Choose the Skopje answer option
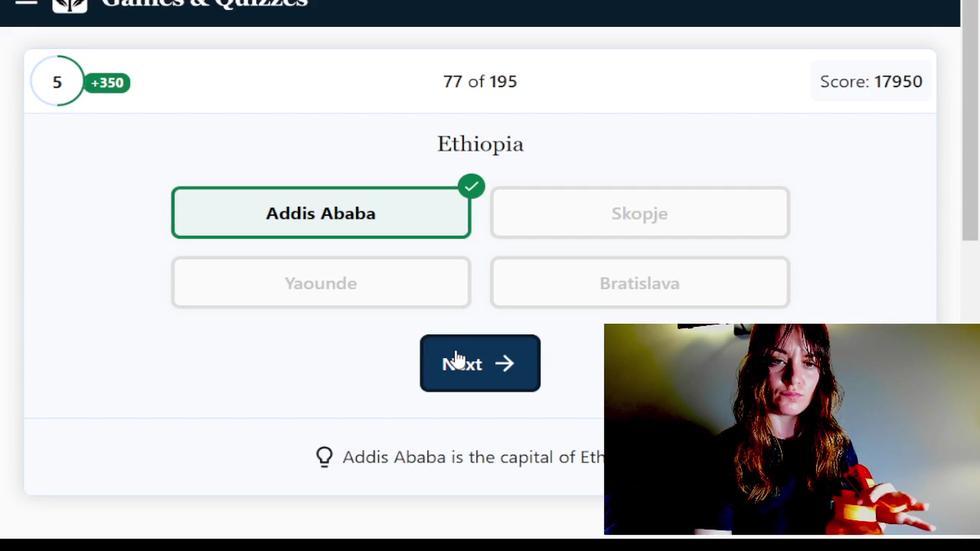The image size is (980, 551). (x=640, y=213)
